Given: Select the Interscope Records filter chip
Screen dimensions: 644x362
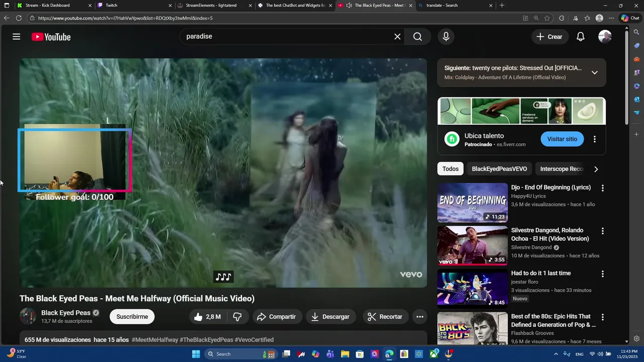Looking at the screenshot, I should [x=561, y=169].
